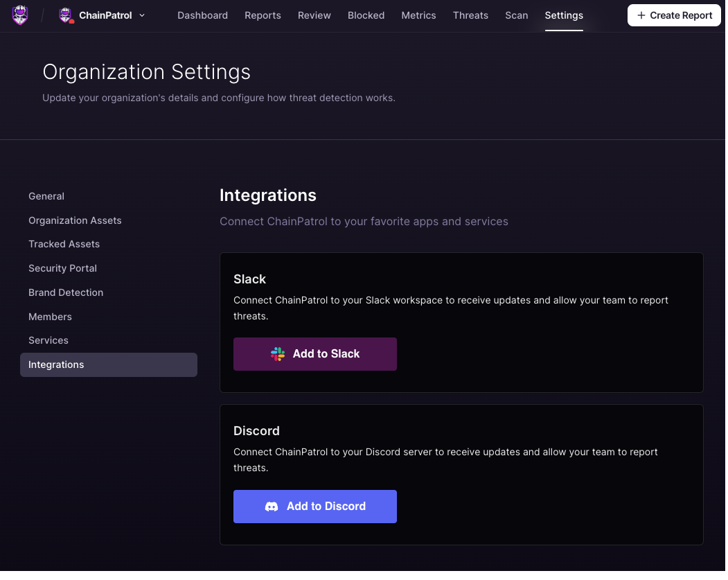Click the Add to Slack button

(315, 353)
